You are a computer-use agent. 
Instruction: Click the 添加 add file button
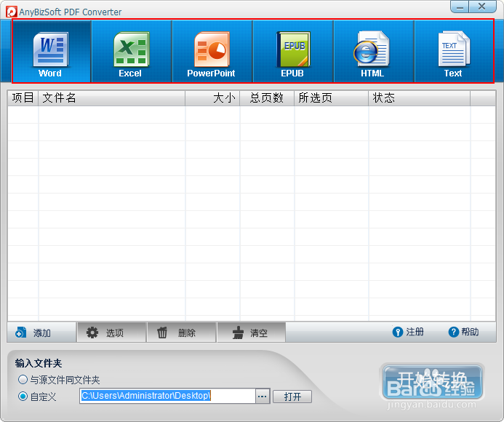pyautogui.click(x=41, y=333)
